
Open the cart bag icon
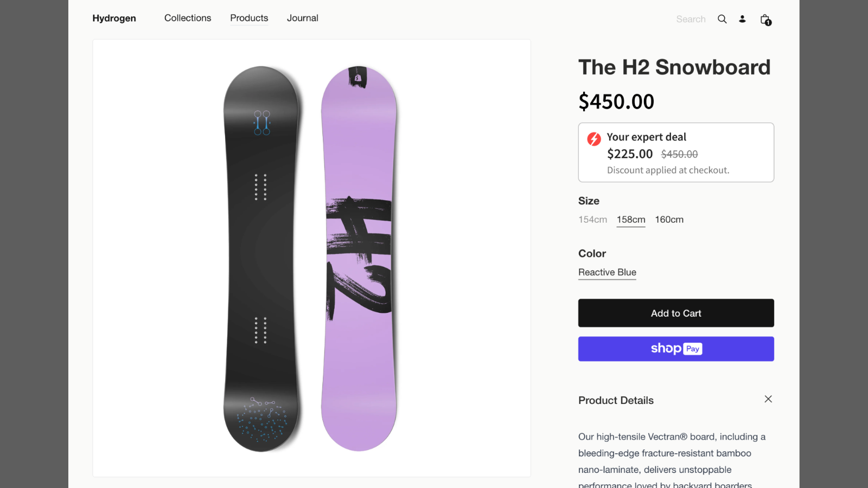(x=764, y=18)
